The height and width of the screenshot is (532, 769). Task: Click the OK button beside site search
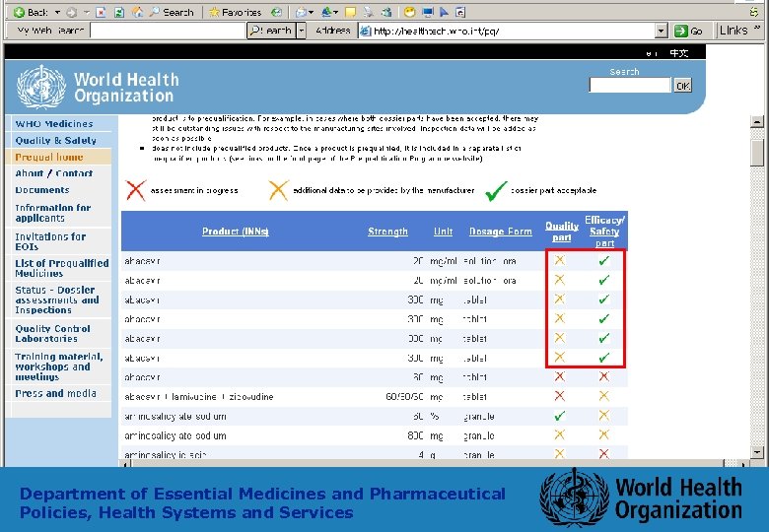click(682, 86)
